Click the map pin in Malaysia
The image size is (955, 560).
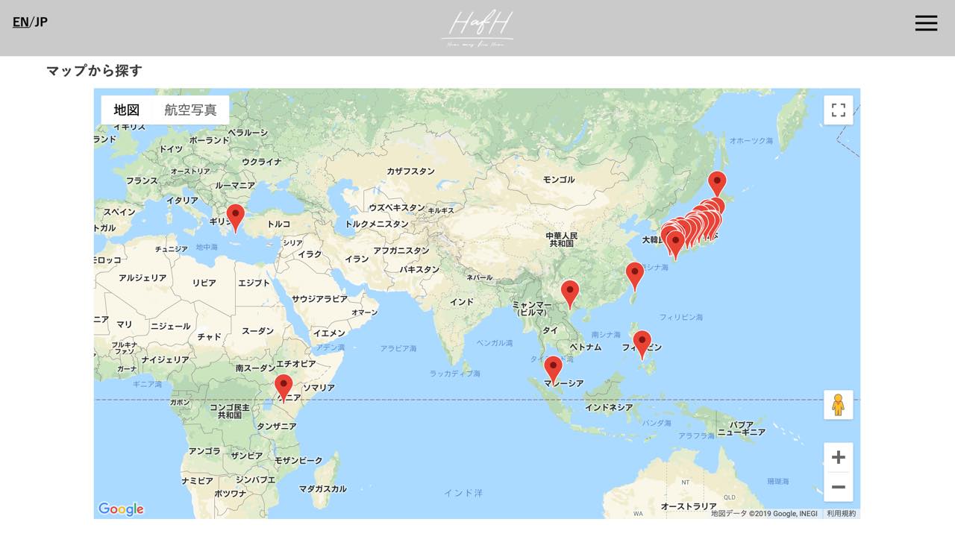553,368
